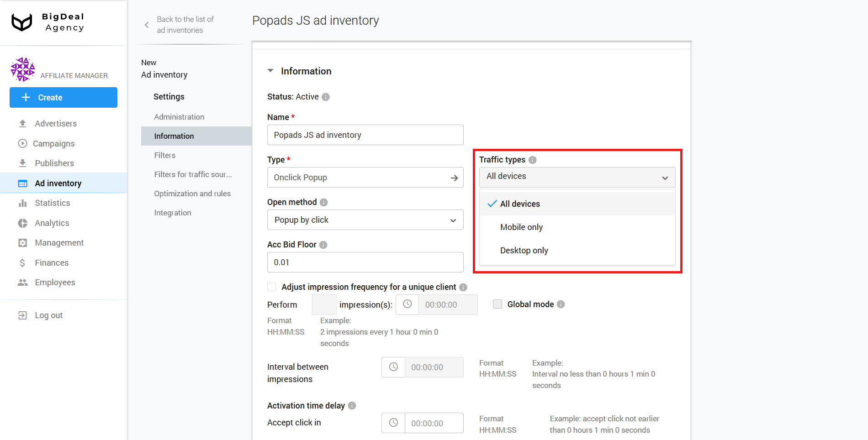Open the Finances section icon
Viewport: 868px width, 440px height.
pos(23,262)
